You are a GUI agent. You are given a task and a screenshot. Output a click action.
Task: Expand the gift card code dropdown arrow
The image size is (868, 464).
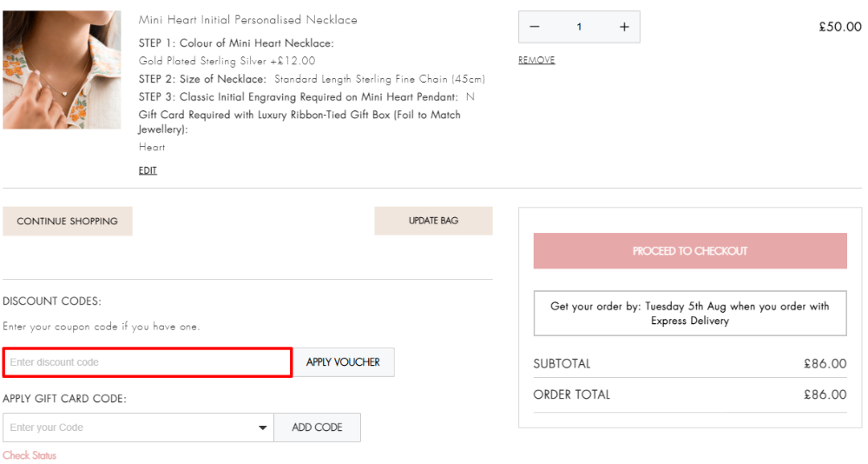(263, 428)
